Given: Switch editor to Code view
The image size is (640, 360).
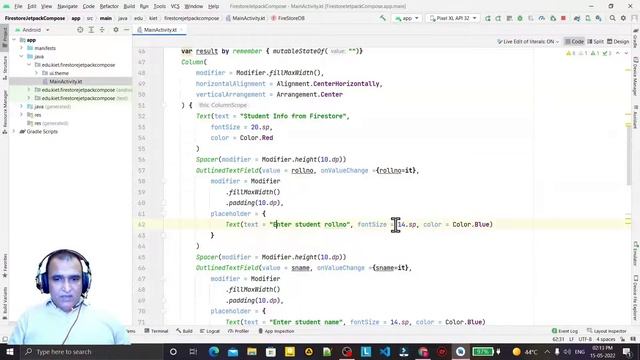Looking at the screenshot, I should click(x=574, y=42).
